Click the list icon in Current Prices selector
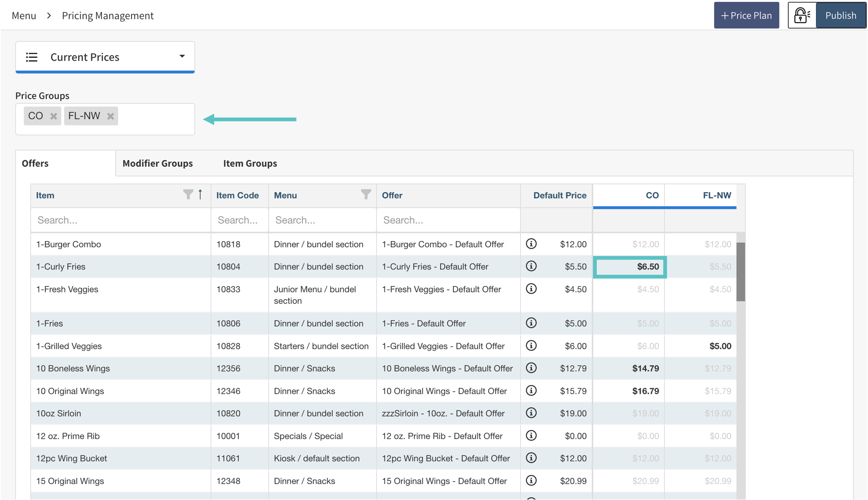868x500 pixels. point(31,57)
